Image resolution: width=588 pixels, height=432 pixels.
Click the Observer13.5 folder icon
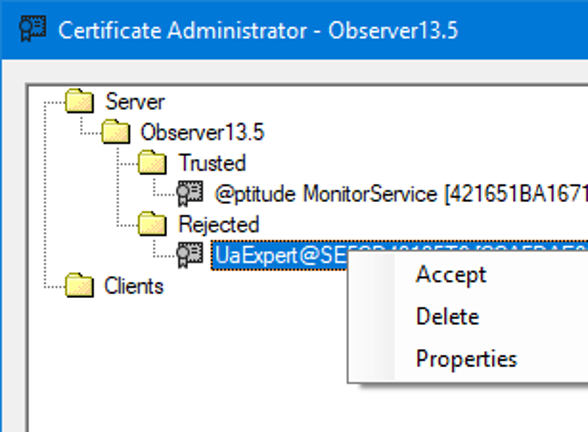[116, 132]
